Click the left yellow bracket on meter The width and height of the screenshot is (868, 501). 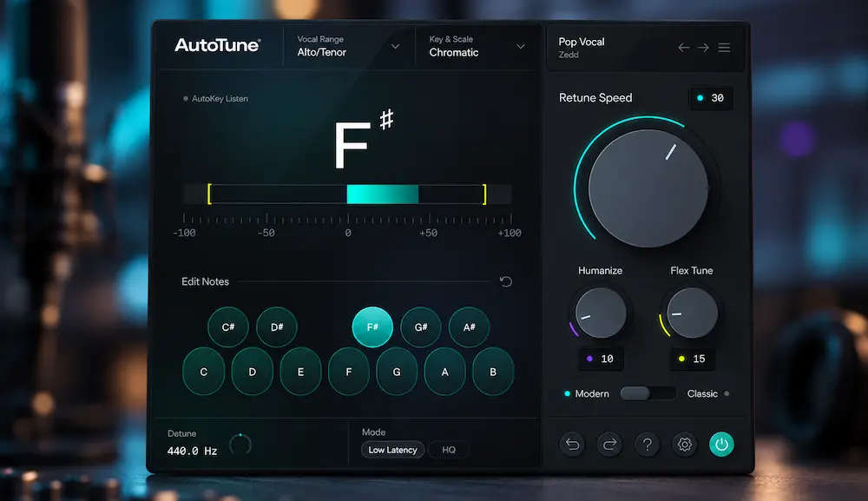tap(209, 194)
